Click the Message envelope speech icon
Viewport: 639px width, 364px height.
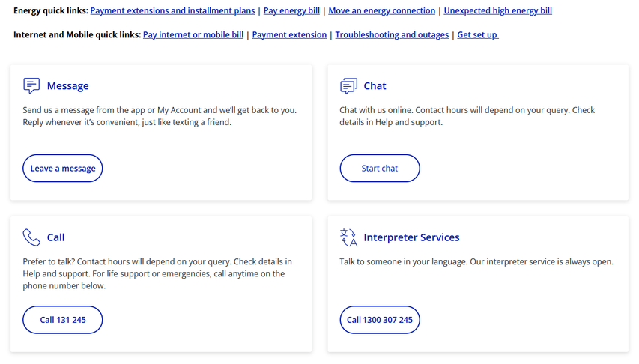pos(31,85)
